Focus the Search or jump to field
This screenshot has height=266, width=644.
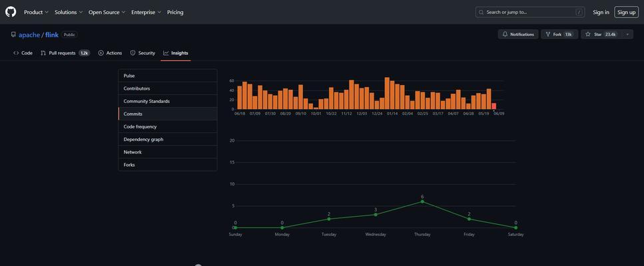[530, 12]
